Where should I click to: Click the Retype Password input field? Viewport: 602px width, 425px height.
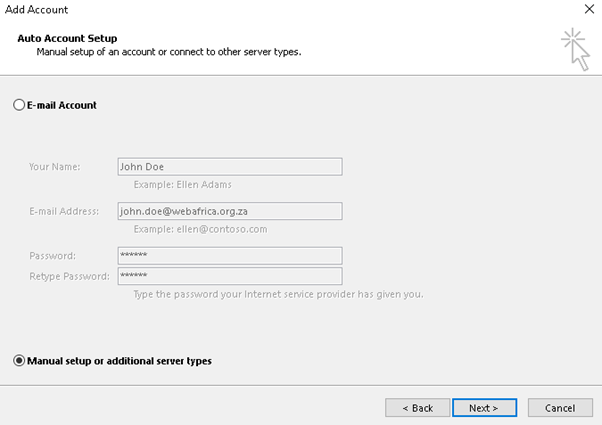coord(230,276)
